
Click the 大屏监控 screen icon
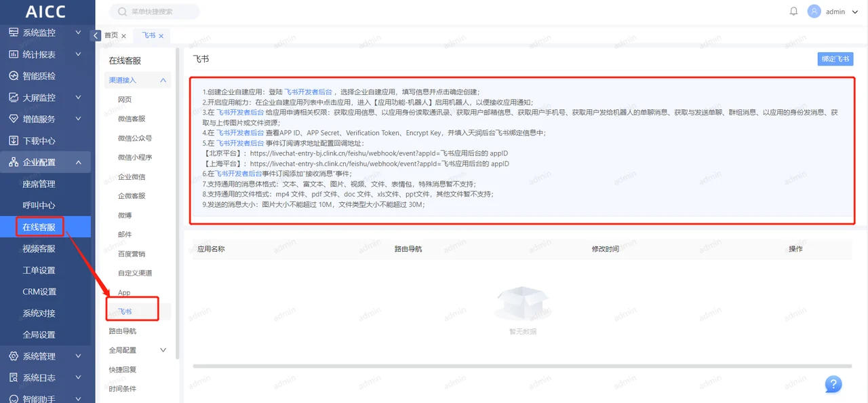coord(14,98)
